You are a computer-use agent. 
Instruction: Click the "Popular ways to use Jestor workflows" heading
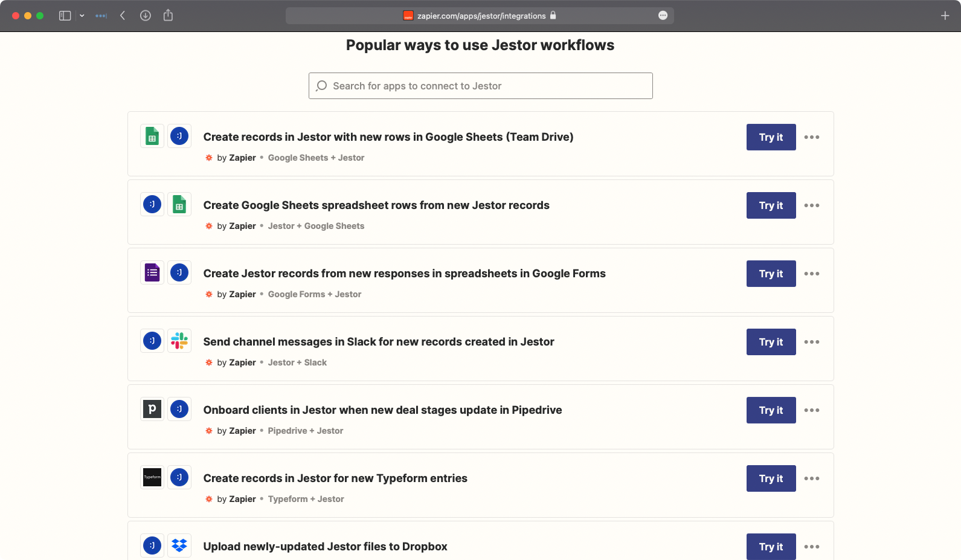[480, 45]
